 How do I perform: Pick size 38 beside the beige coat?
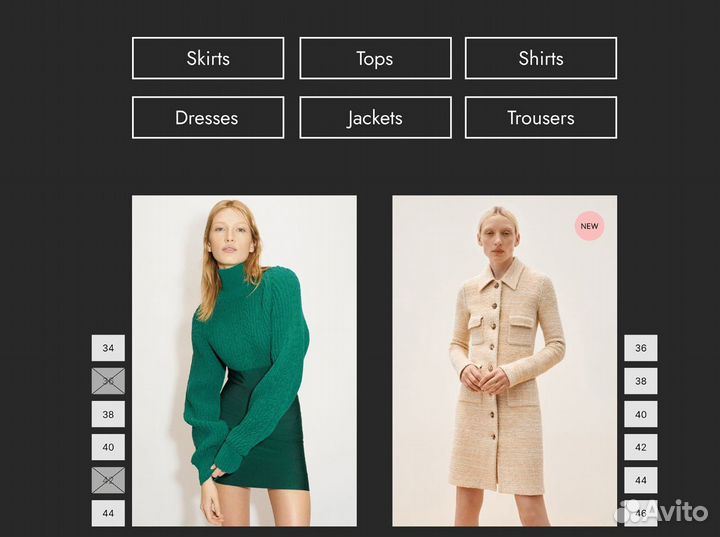pos(641,381)
